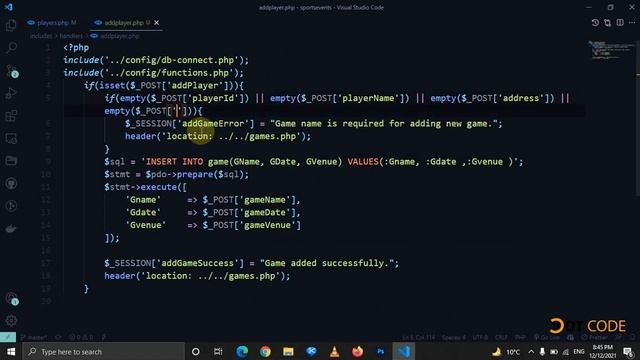This screenshot has width=640, height=360.
Task: Click the INSERT INTO keyword in SQL string
Action: point(174,162)
